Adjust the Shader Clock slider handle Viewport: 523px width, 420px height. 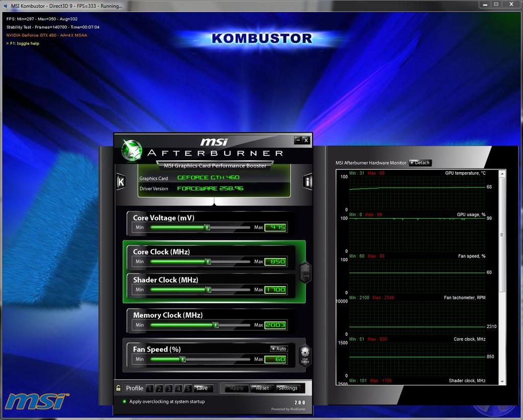tap(208, 290)
